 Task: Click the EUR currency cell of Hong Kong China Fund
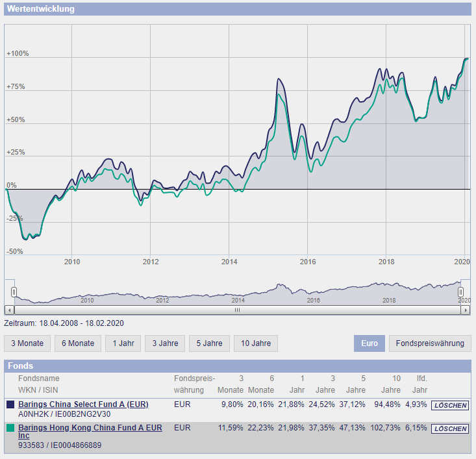(x=182, y=428)
